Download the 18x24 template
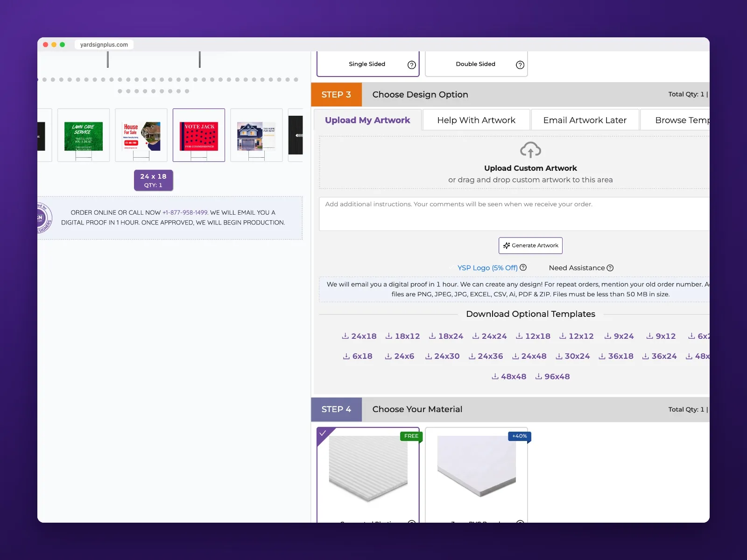 click(x=446, y=336)
